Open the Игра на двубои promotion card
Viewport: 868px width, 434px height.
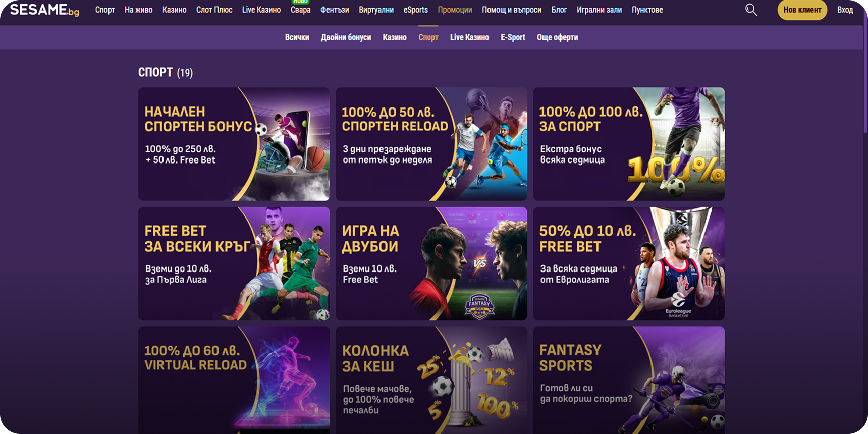tap(431, 263)
